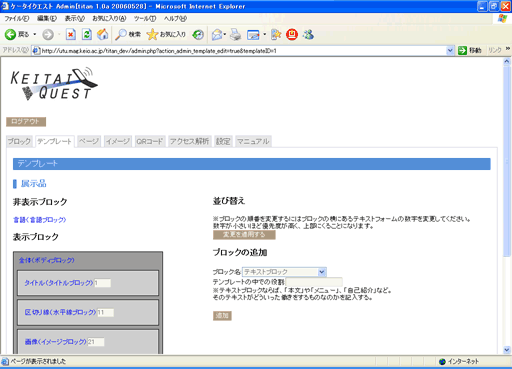Open the 区切り線(水平線ブロック) link
The width and height of the screenshot is (512, 369).
pyautogui.click(x=61, y=312)
